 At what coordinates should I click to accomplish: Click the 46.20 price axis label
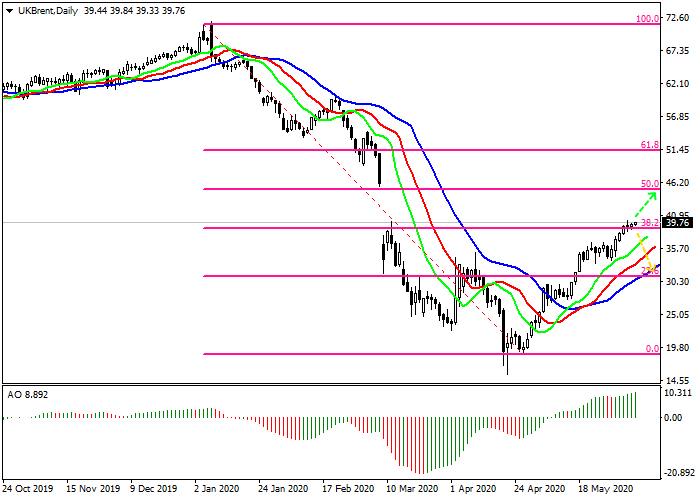point(678,183)
